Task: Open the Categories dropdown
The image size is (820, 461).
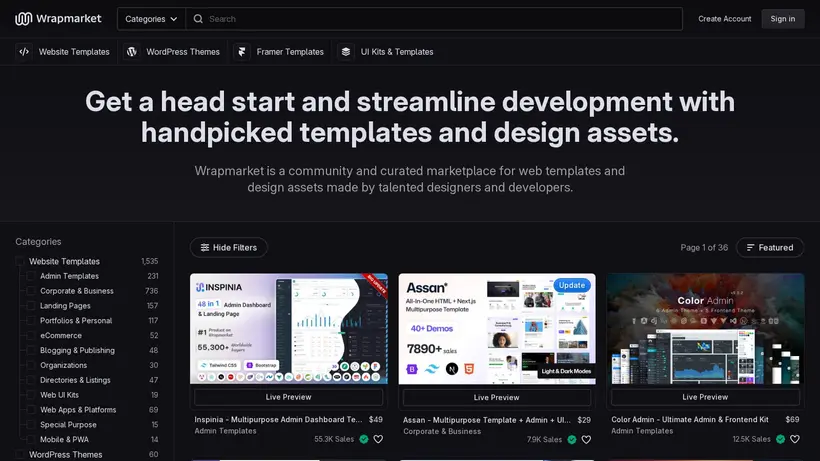Action: 151,19
